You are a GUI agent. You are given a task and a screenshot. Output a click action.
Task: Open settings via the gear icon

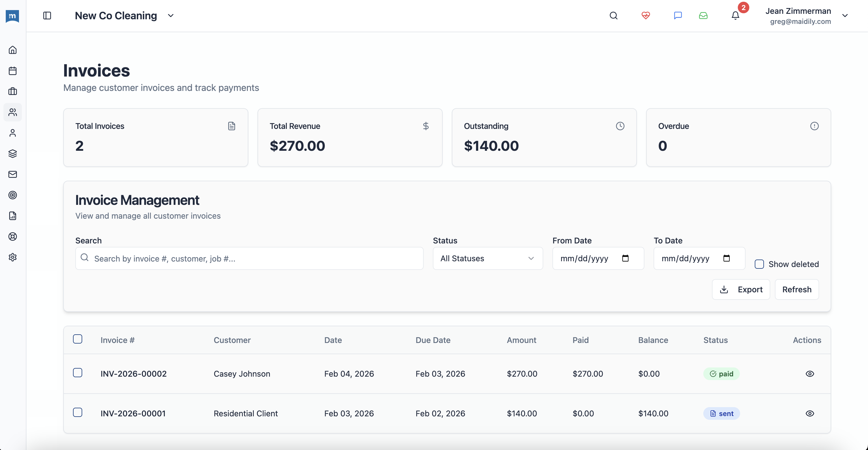(x=12, y=257)
